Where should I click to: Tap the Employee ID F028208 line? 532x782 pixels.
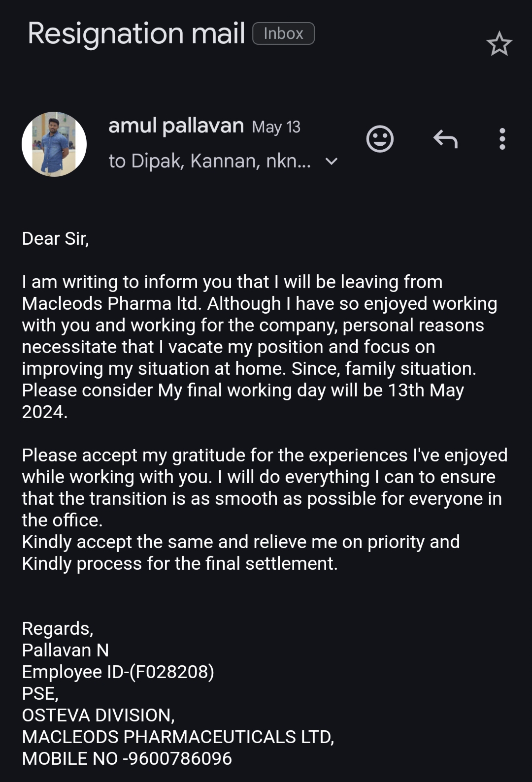pos(118,672)
